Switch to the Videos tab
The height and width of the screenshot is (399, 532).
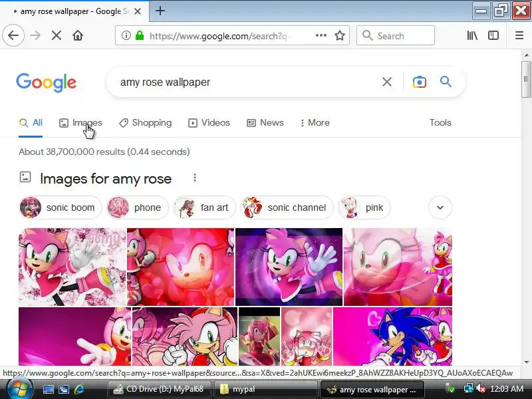[209, 123]
